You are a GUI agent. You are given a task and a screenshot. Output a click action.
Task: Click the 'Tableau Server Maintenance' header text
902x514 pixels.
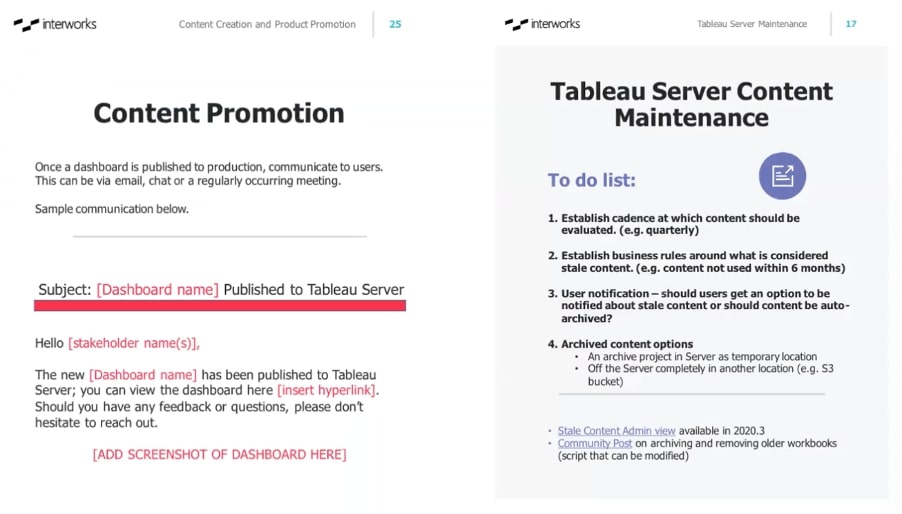752,24
